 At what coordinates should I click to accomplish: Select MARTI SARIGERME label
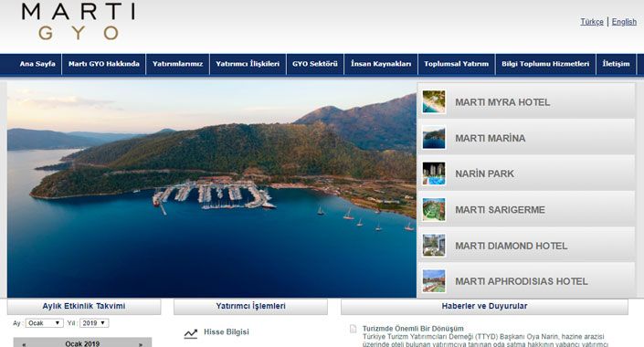click(500, 210)
